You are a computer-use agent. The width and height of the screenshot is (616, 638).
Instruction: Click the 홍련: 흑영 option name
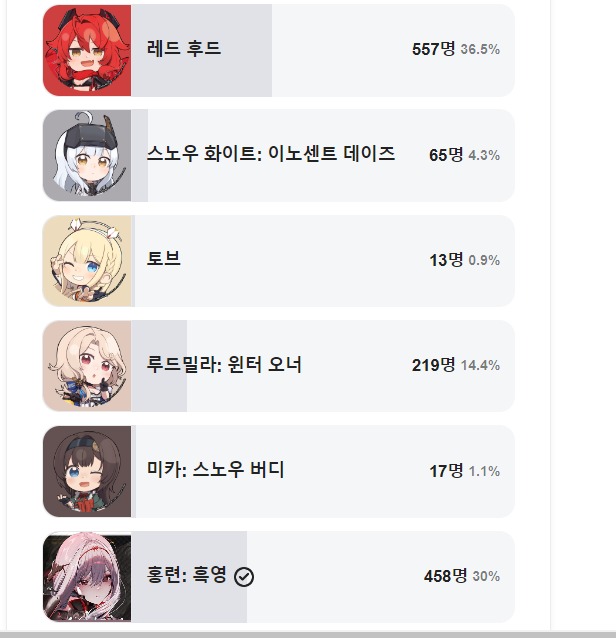187,576
